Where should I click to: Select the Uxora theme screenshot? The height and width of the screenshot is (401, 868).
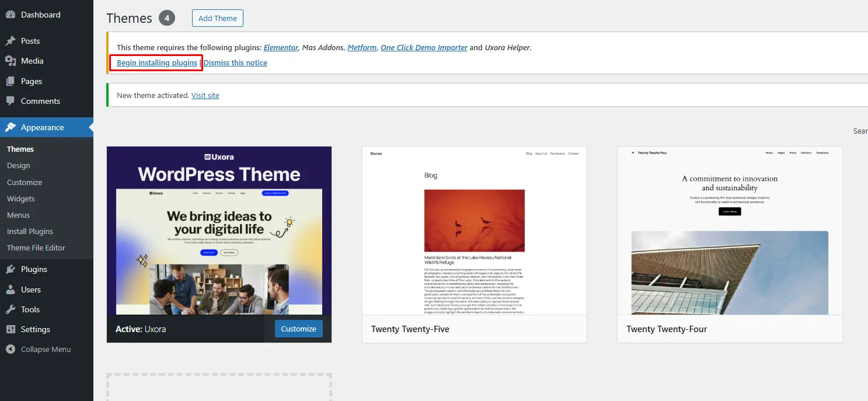[x=219, y=231]
